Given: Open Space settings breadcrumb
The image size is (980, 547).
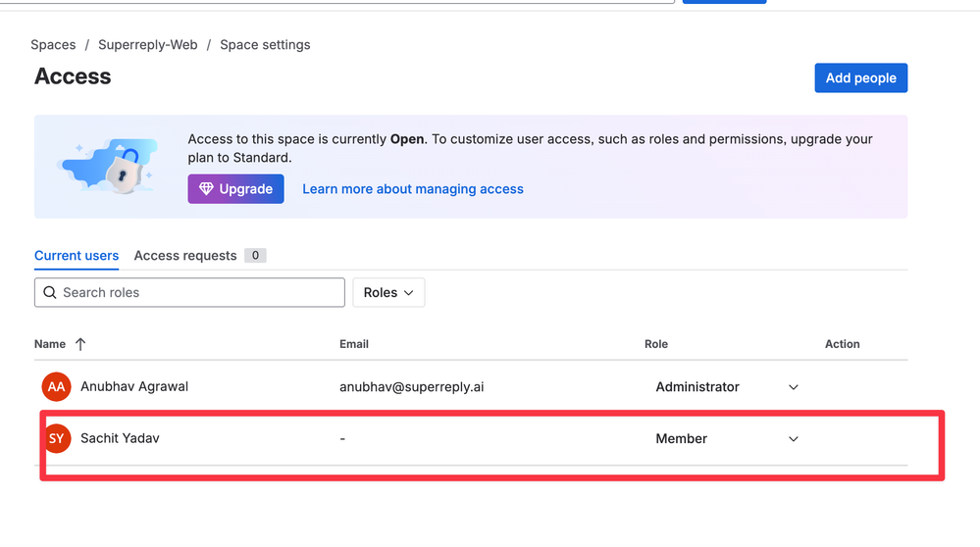Looking at the screenshot, I should [x=265, y=45].
